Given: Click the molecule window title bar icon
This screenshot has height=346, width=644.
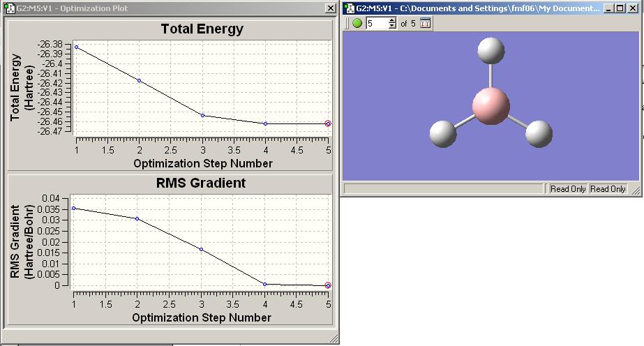Looking at the screenshot, I should [349, 8].
